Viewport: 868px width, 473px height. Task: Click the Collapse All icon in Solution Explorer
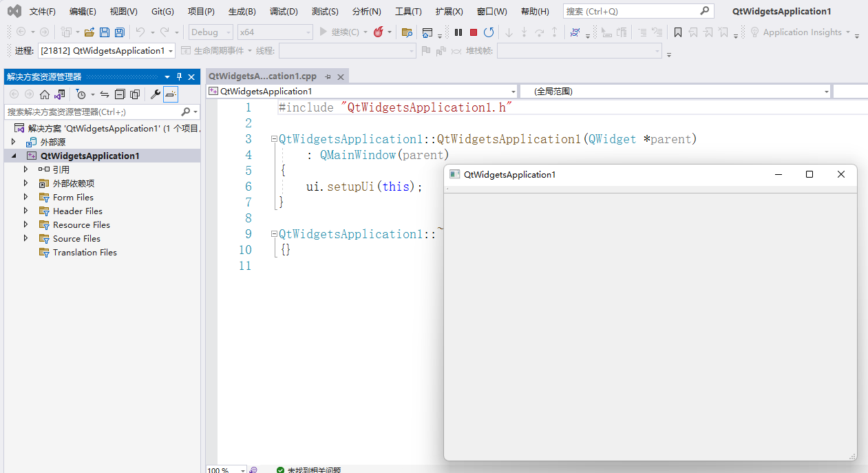[x=119, y=94]
